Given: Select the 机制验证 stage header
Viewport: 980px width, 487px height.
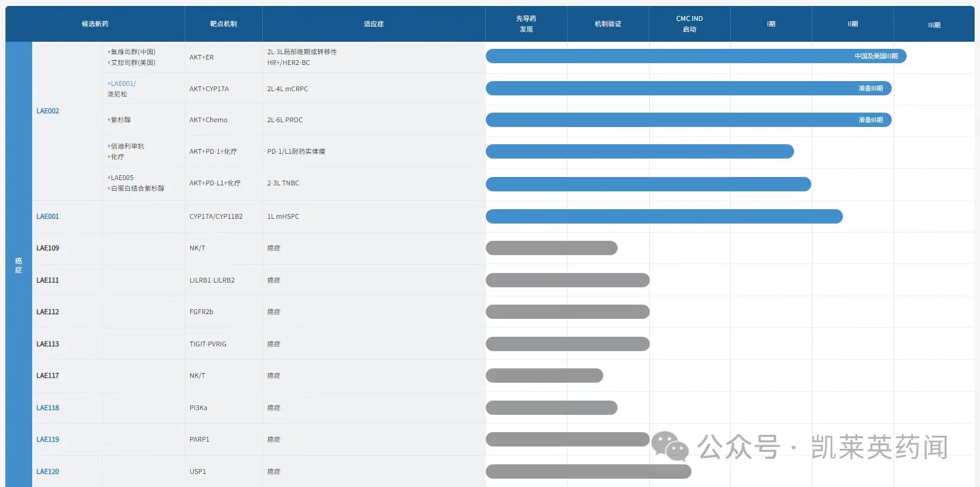Looking at the screenshot, I should 608,24.
